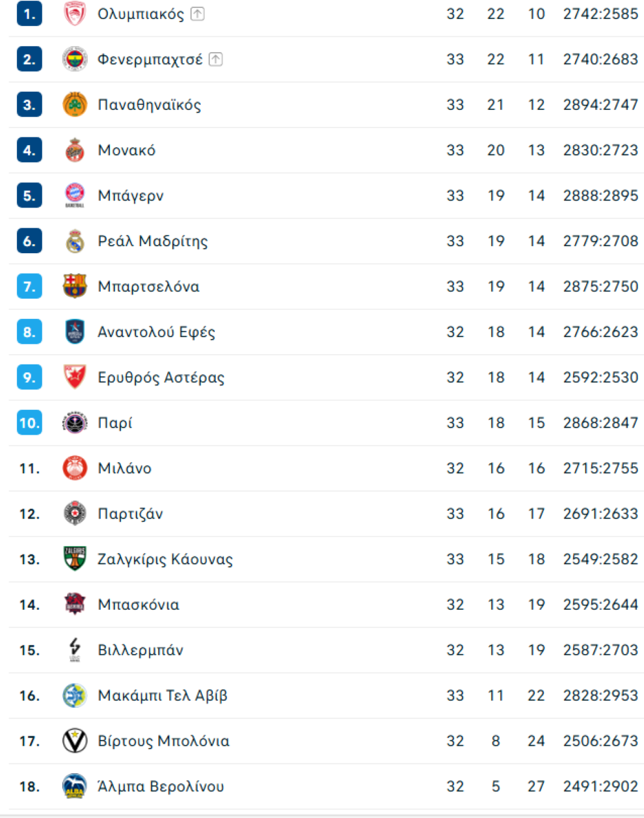The width and height of the screenshot is (644, 818).
Task: Click the Μιλάνο team name
Action: [x=124, y=469]
